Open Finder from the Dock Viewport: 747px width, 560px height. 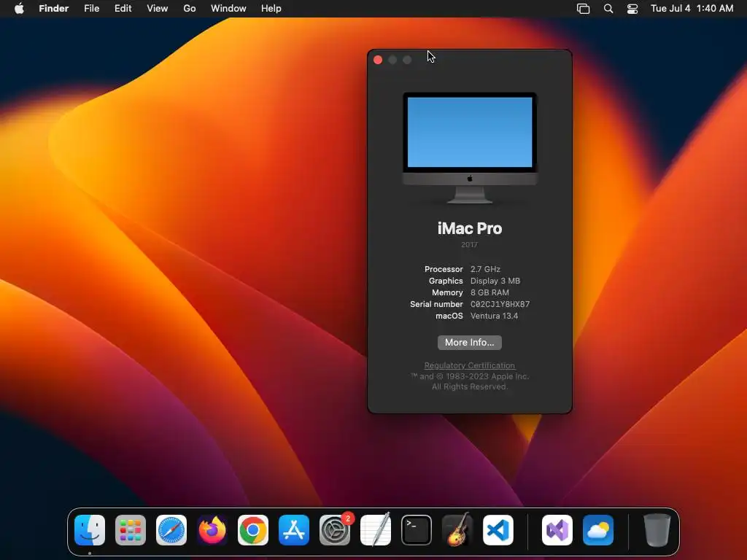[x=90, y=530]
